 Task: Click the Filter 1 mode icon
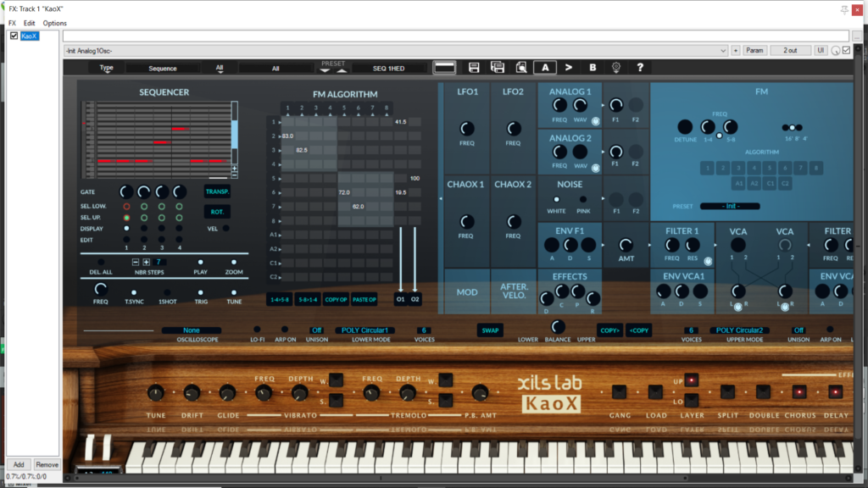(x=708, y=261)
